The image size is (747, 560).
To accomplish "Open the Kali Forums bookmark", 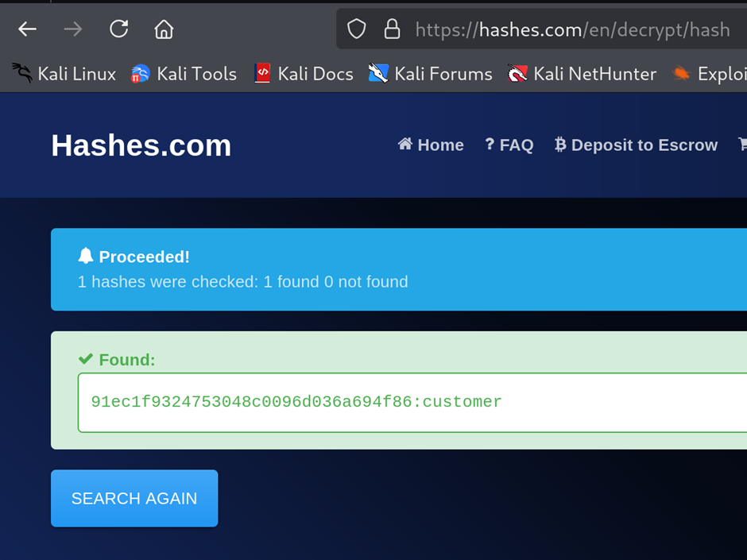I will point(430,74).
